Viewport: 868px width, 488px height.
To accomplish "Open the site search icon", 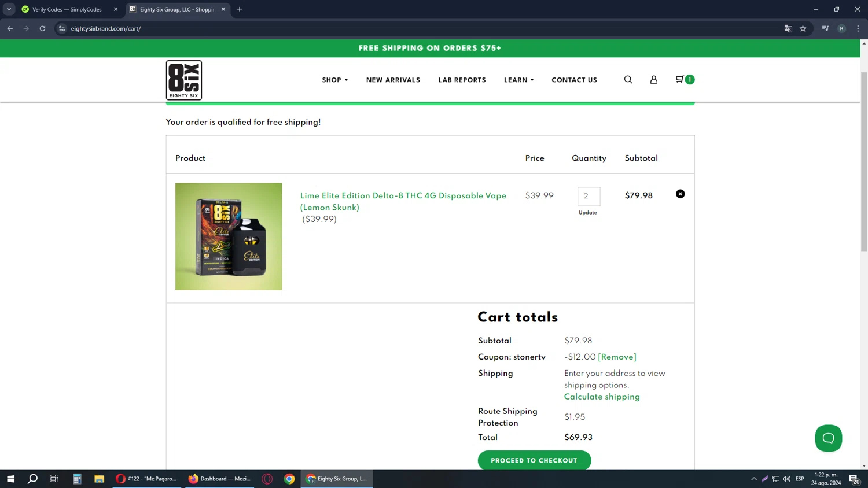I will (x=628, y=80).
